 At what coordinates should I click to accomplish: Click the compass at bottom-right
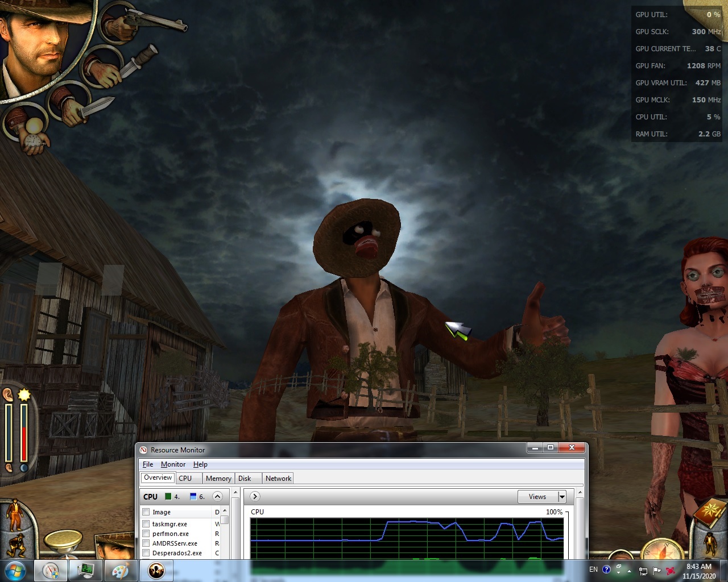click(663, 550)
